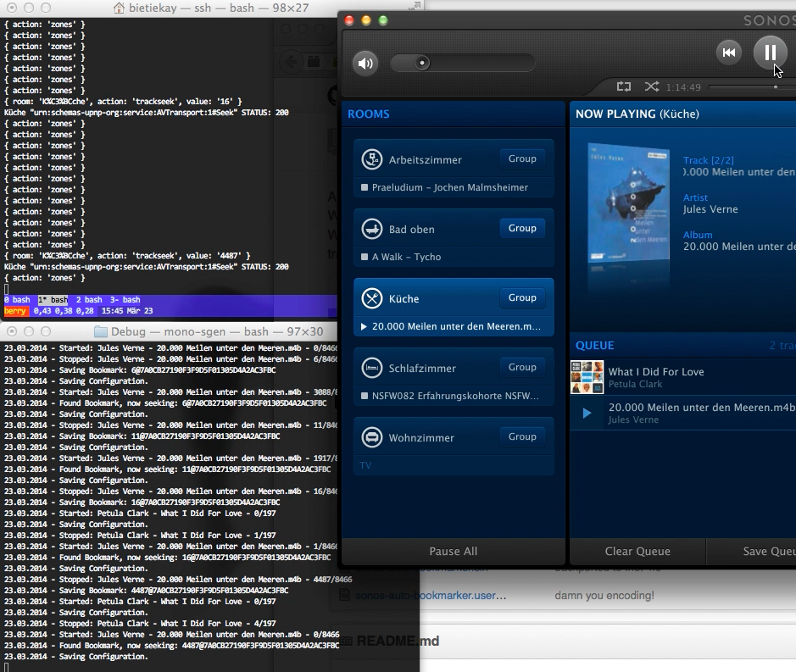The height and width of the screenshot is (672, 796).
Task: Click NSFW082 Erfahrungskohorte track text
Action: (455, 396)
